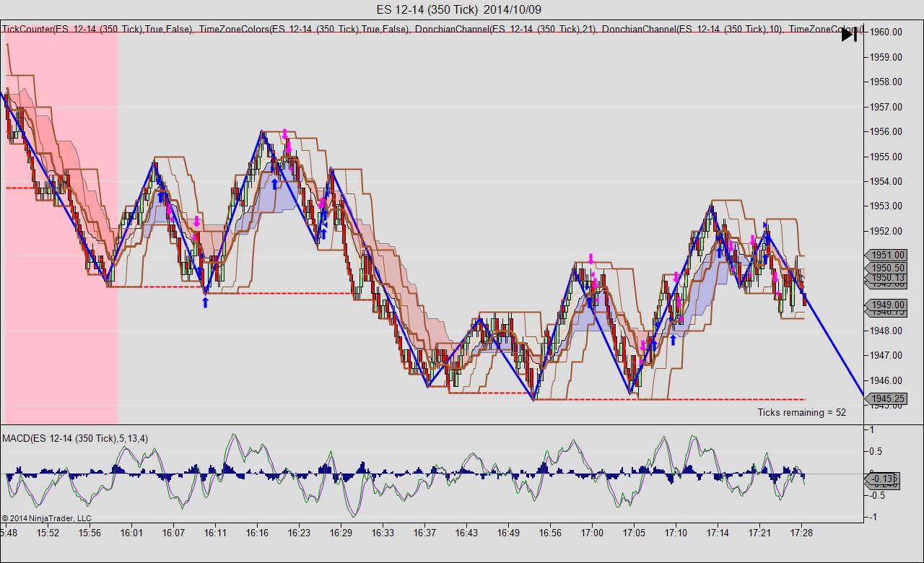This screenshot has width=924, height=563.
Task: Click the 1954.00 price axis label
Action: (886, 181)
